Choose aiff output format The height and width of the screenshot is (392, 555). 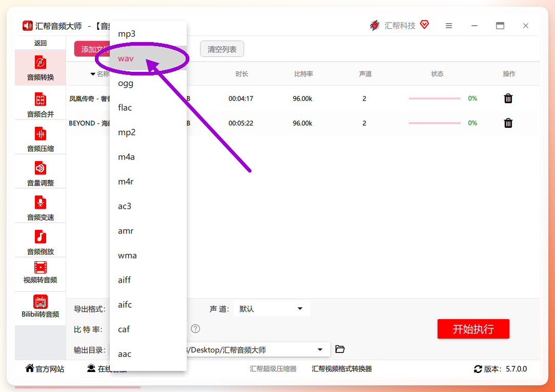tap(148, 280)
